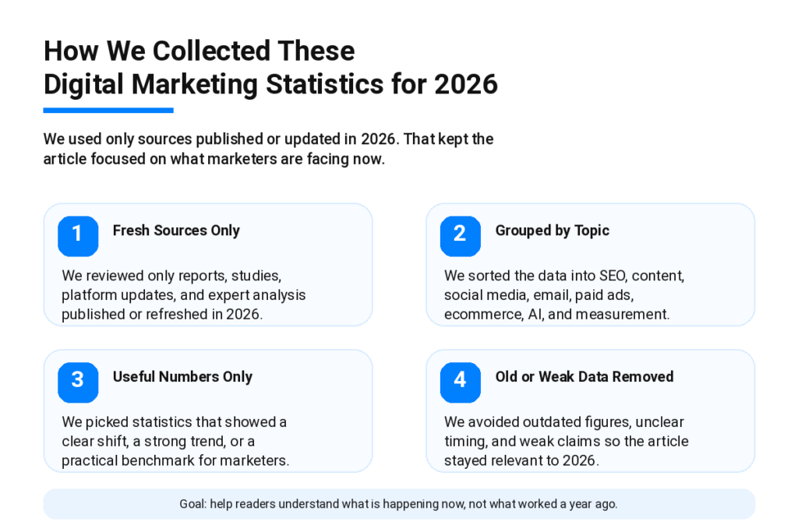The height and width of the screenshot is (532, 798).
Task: Click the blue underline below the title
Action: click(x=108, y=111)
